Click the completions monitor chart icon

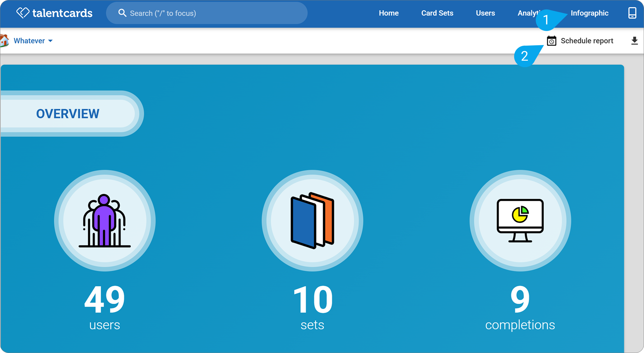tap(520, 221)
